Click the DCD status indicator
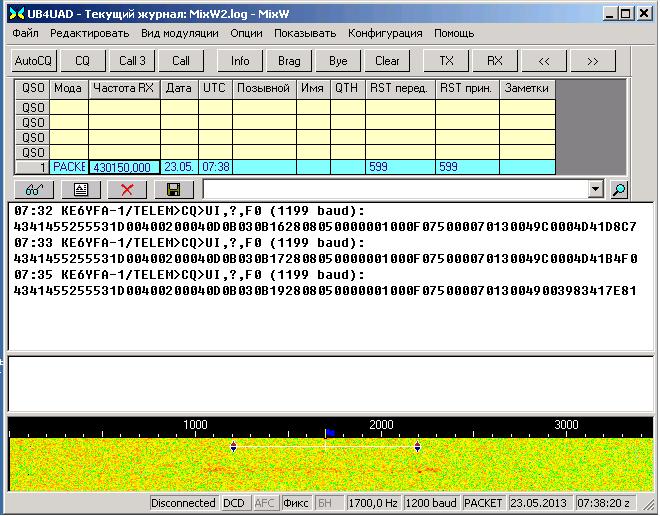 pyautogui.click(x=234, y=503)
